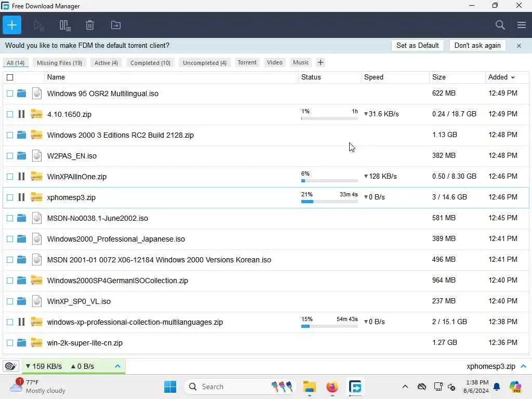Image resolution: width=532 pixels, height=399 pixels.
Task: Select the Active (4) tab
Action: [x=106, y=63]
